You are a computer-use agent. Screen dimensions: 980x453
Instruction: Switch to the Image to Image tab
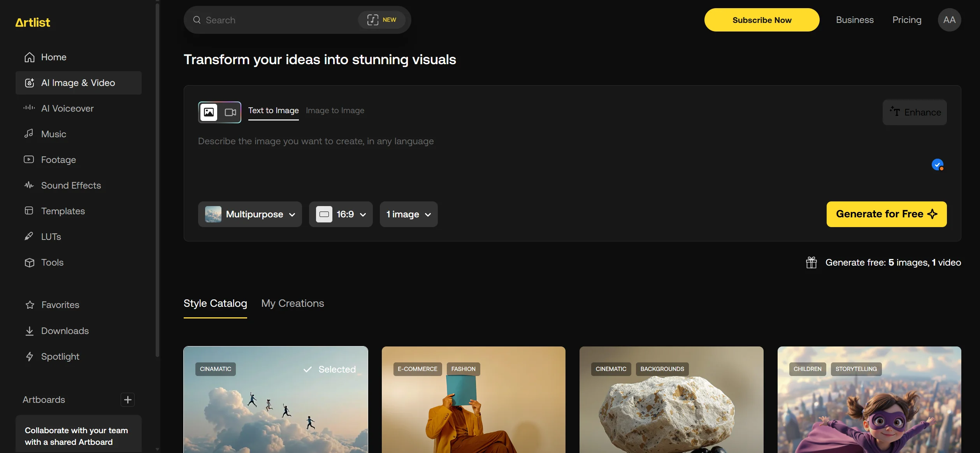(335, 110)
